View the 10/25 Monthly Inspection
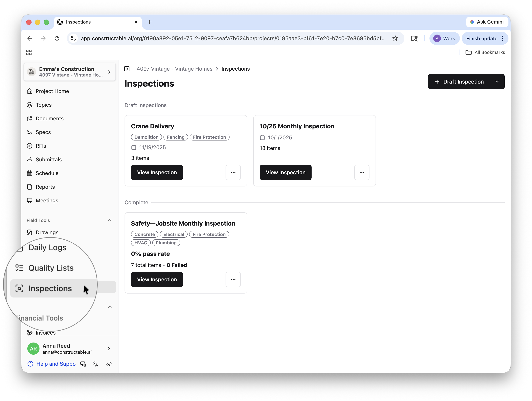532x401 pixels. 286,172
